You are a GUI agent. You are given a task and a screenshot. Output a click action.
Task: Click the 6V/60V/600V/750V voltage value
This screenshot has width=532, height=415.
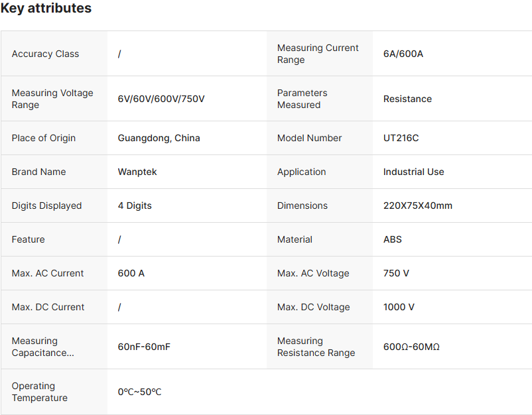coord(161,99)
